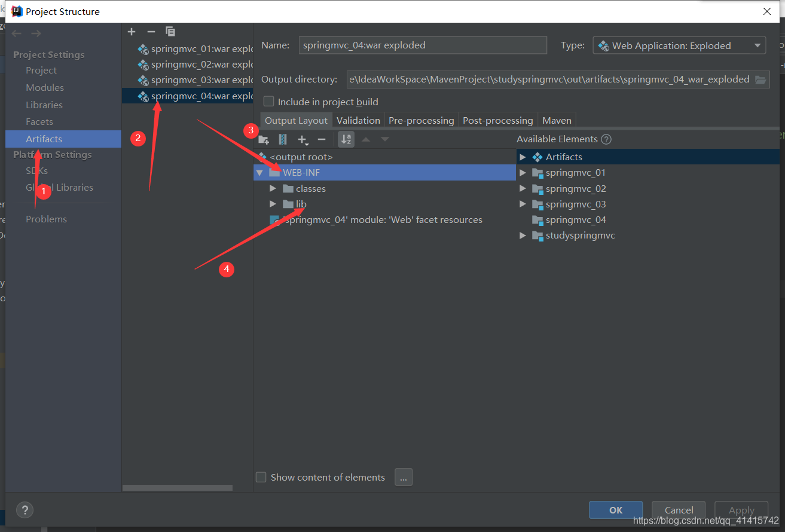Expand springmvc_02 in Available Elements
This screenshot has height=532, width=785.
coord(523,188)
